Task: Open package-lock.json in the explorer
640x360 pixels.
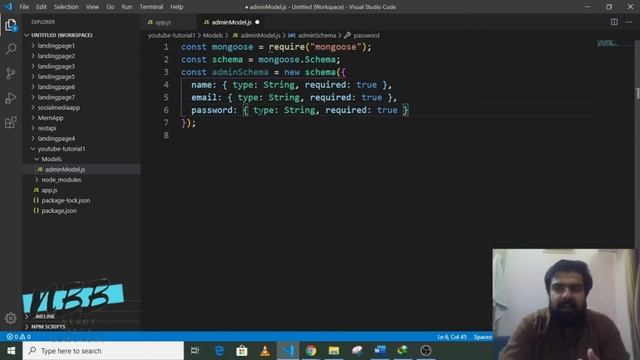Action: (x=66, y=200)
